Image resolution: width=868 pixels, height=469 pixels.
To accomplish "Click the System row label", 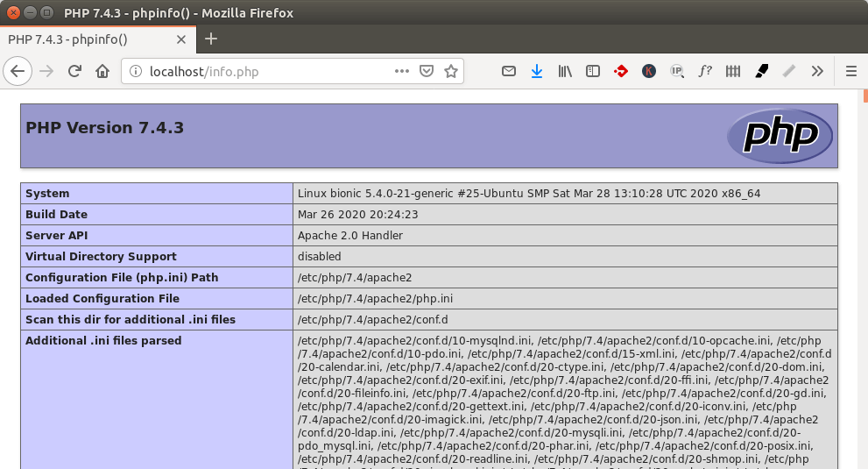I will click(47, 194).
